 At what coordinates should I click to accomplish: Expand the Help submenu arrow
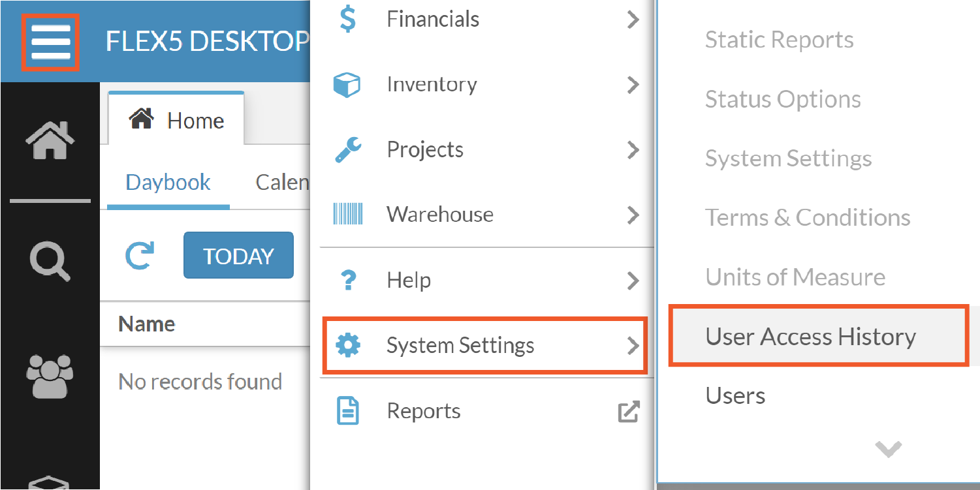[x=632, y=280]
